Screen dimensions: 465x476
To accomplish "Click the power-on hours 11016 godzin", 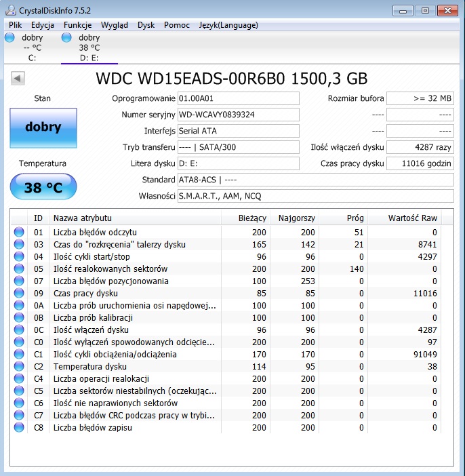I will [420, 163].
